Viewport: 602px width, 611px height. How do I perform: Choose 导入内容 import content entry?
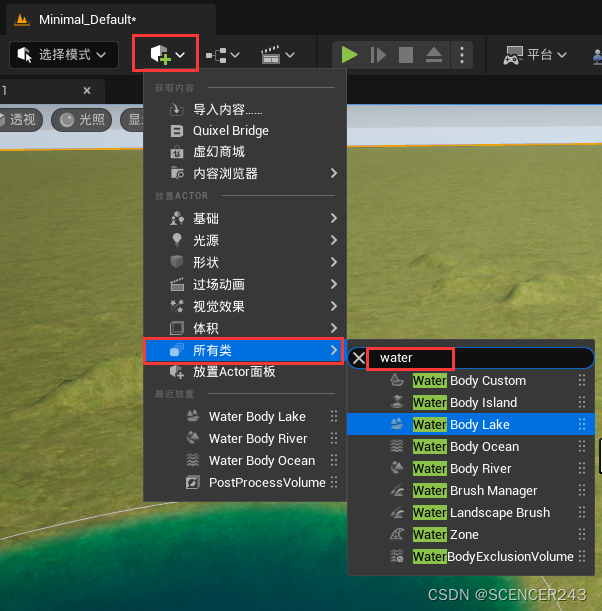tap(245, 109)
